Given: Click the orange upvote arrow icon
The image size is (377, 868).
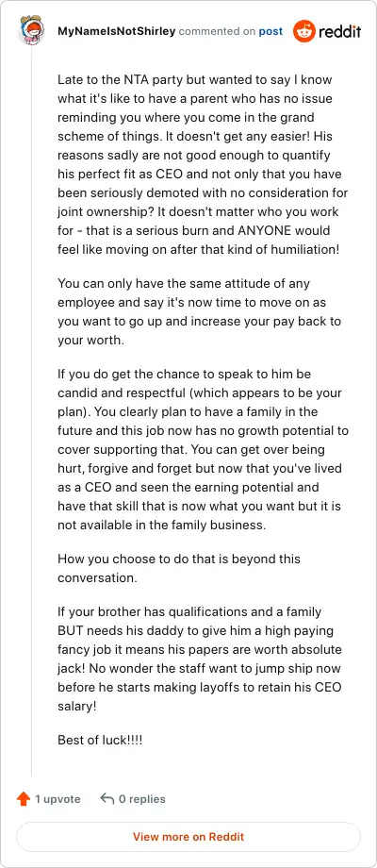Looking at the screenshot, I should point(24,799).
